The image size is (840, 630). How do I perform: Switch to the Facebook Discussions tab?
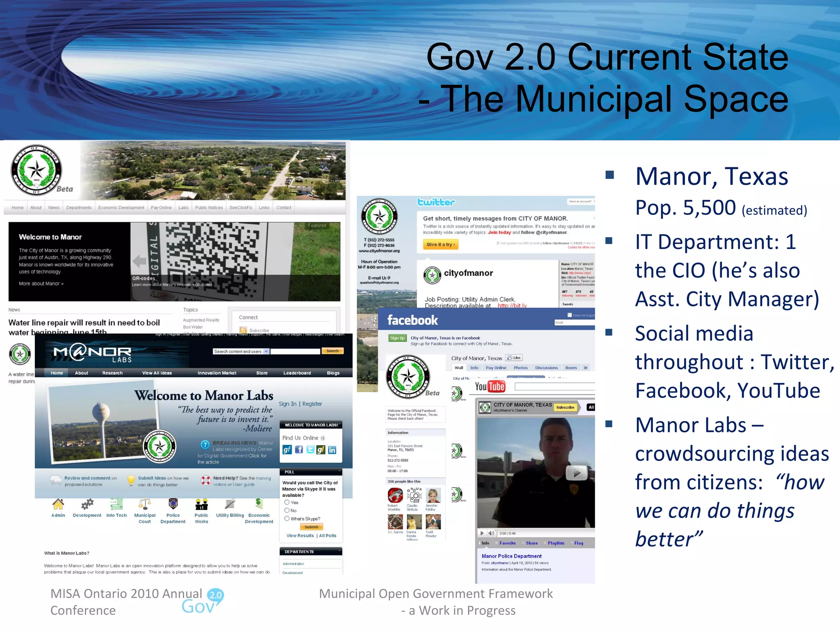pos(546,367)
